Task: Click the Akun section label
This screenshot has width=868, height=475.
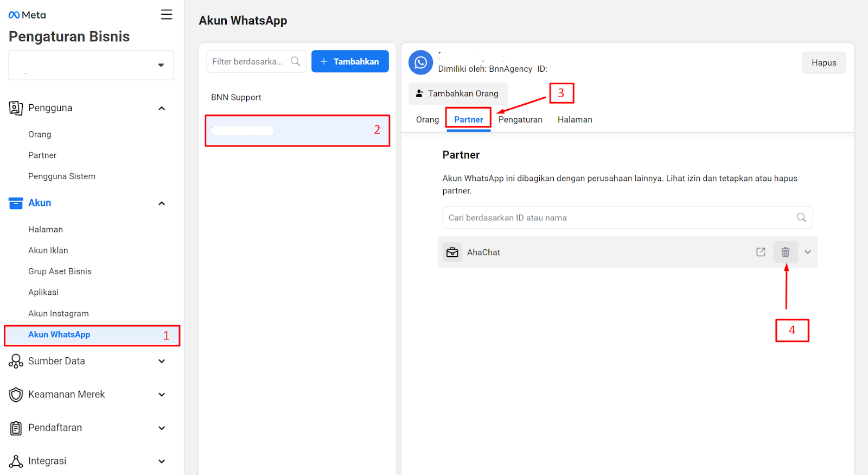Action: click(40, 203)
